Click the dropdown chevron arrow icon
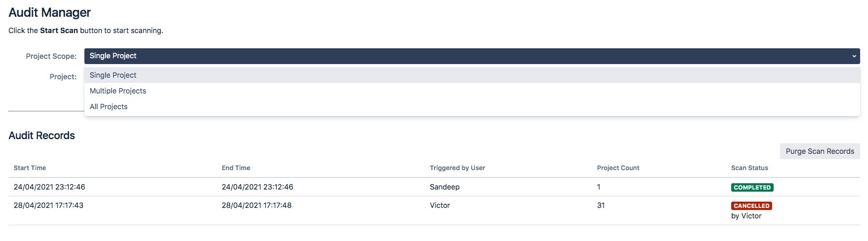Screen dimensions: 868x241 point(854,56)
